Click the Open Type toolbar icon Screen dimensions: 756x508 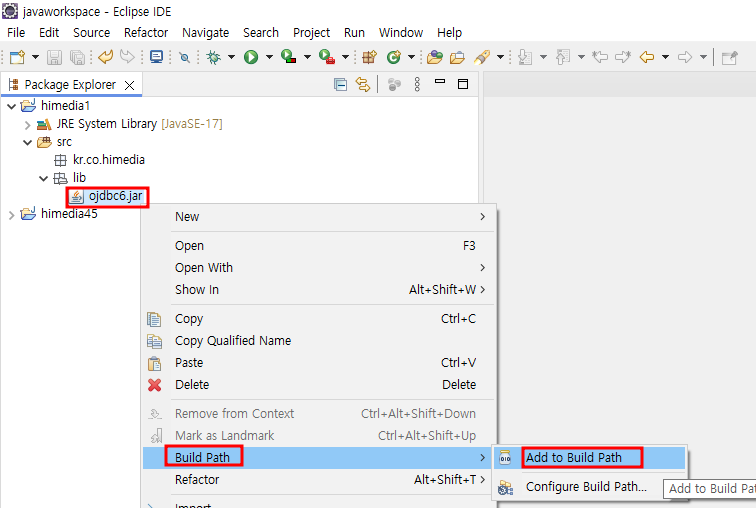click(x=434, y=57)
